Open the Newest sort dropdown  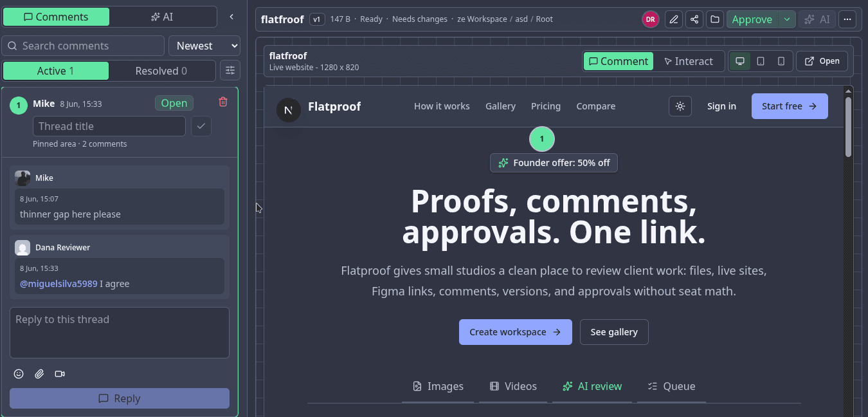[204, 46]
